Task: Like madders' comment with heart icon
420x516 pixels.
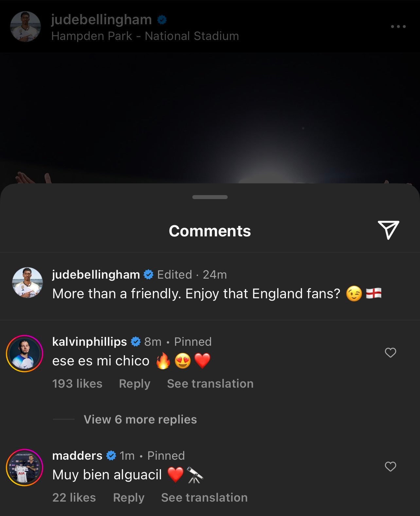Action: pos(390,467)
